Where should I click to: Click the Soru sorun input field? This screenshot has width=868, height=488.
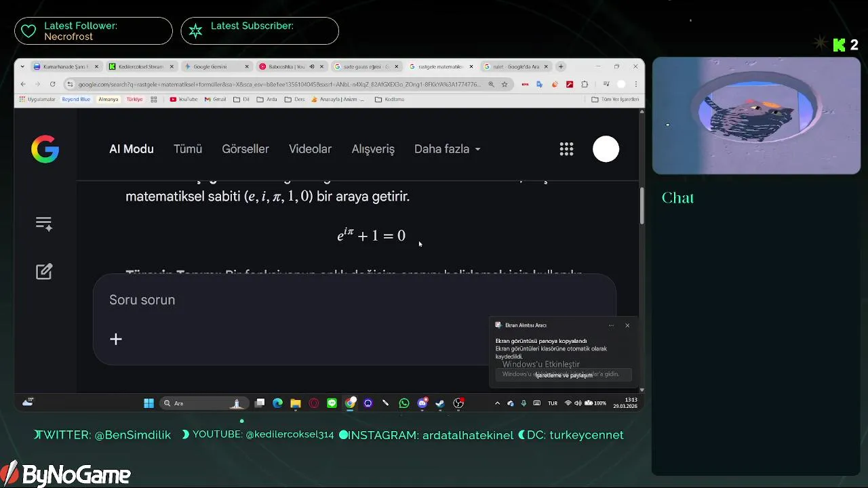click(x=354, y=300)
